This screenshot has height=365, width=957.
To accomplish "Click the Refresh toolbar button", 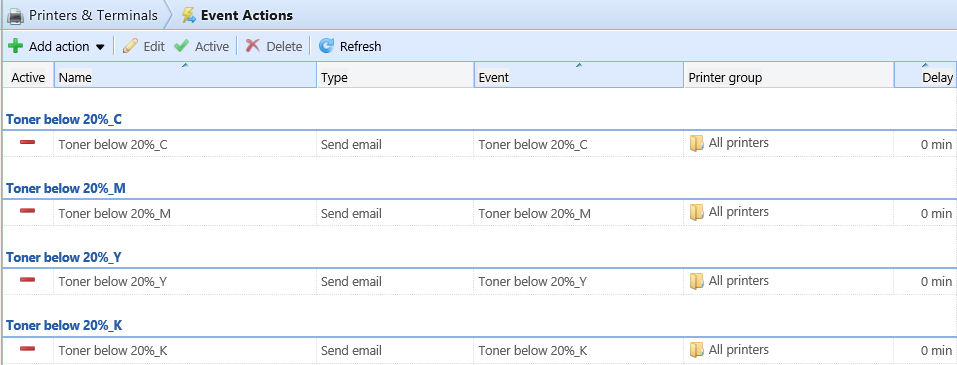I will coord(350,46).
